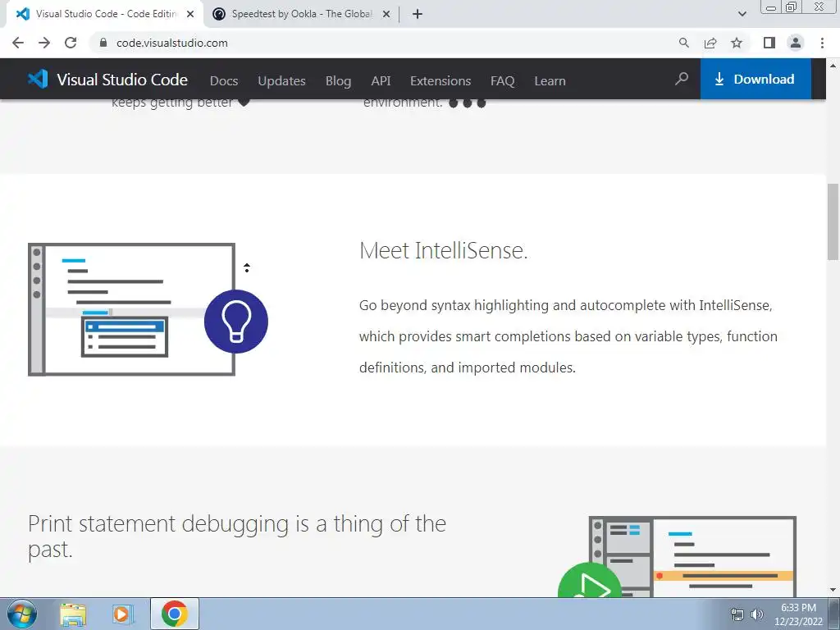The height and width of the screenshot is (630, 840).
Task: Open the network tray icon
Action: [x=737, y=614]
